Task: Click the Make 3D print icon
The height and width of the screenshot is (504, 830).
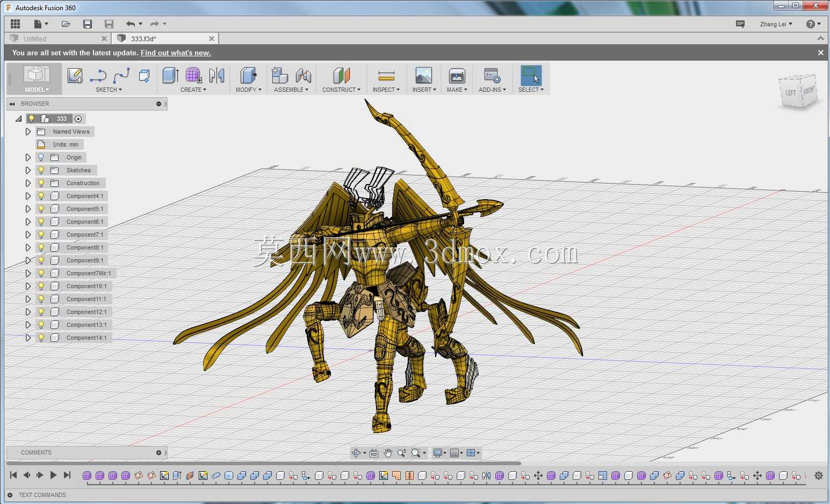Action: pos(457,75)
